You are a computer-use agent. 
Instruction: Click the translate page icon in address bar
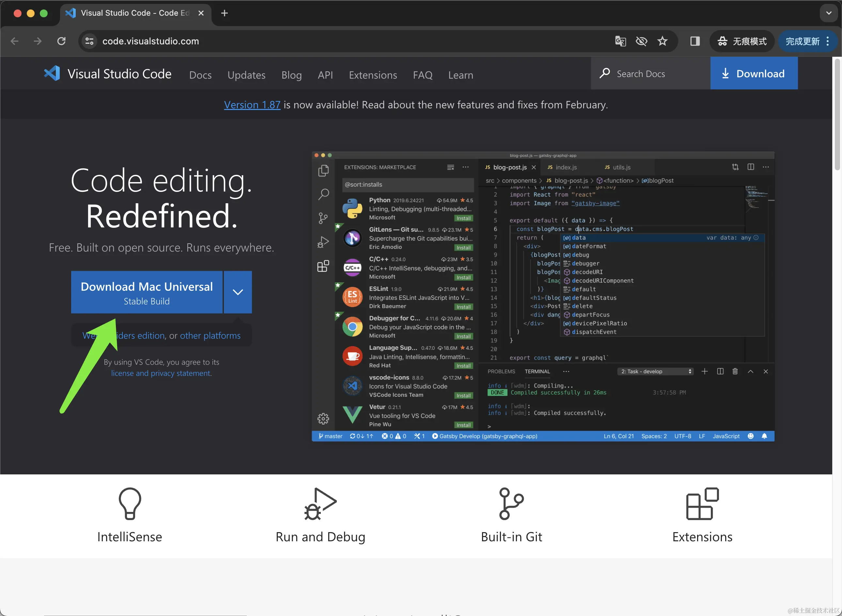(620, 41)
